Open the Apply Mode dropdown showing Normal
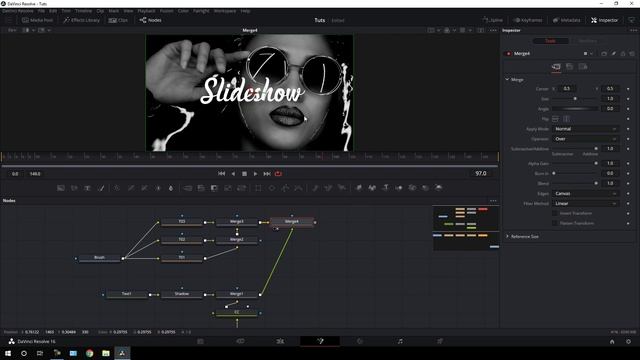Image resolution: width=640 pixels, height=360 pixels. coord(585,129)
